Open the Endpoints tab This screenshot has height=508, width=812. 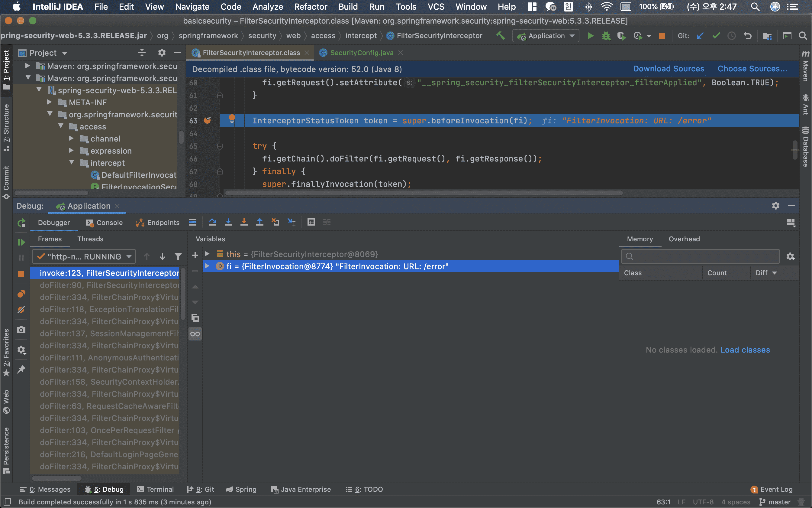[158, 223]
